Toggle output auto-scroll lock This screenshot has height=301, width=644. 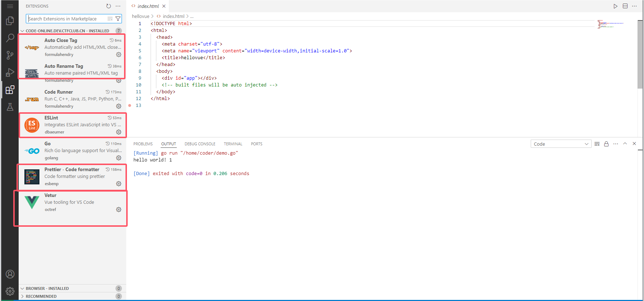(x=606, y=144)
